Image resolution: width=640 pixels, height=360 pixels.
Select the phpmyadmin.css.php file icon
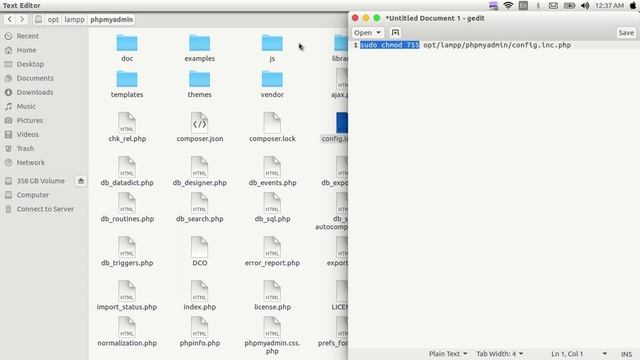tap(272, 327)
